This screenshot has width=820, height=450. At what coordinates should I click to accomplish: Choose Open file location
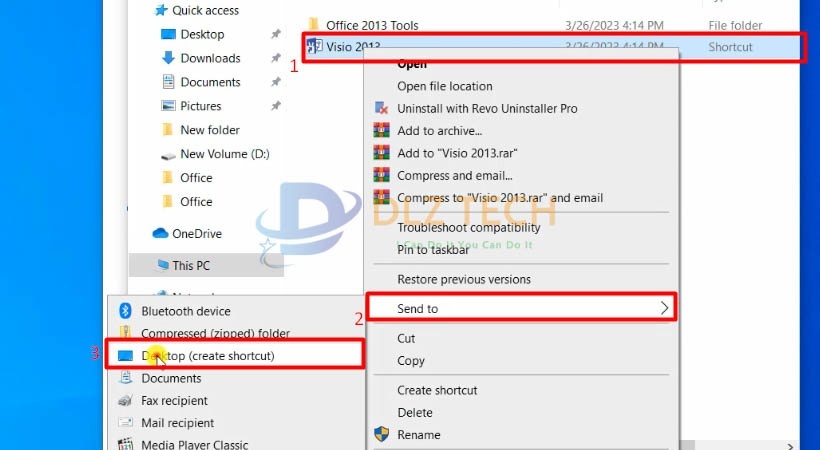click(445, 86)
